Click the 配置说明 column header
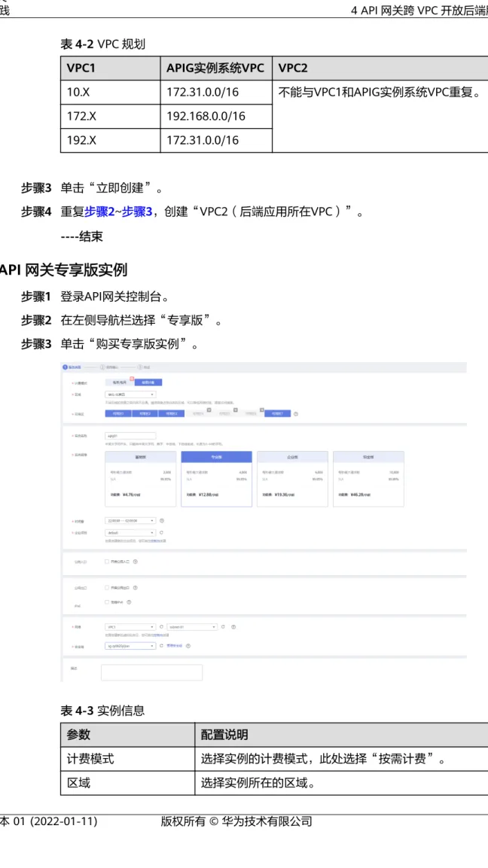 [341, 735]
